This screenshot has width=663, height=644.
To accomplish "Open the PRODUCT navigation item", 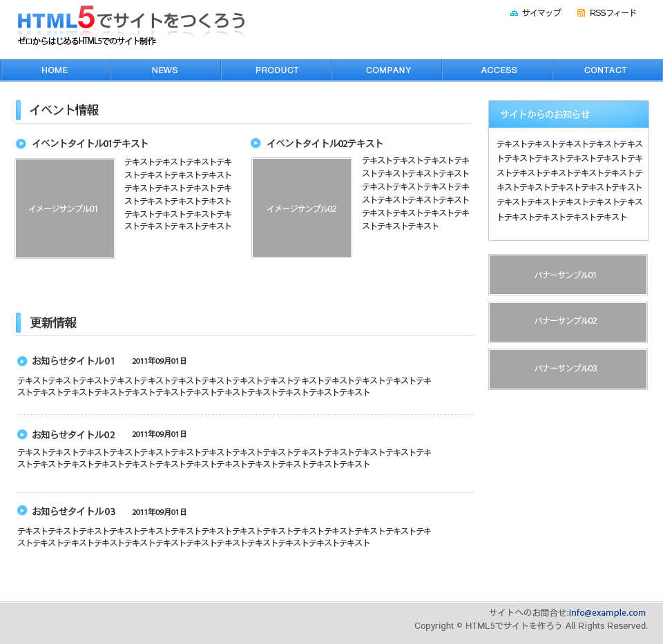I will point(277,70).
